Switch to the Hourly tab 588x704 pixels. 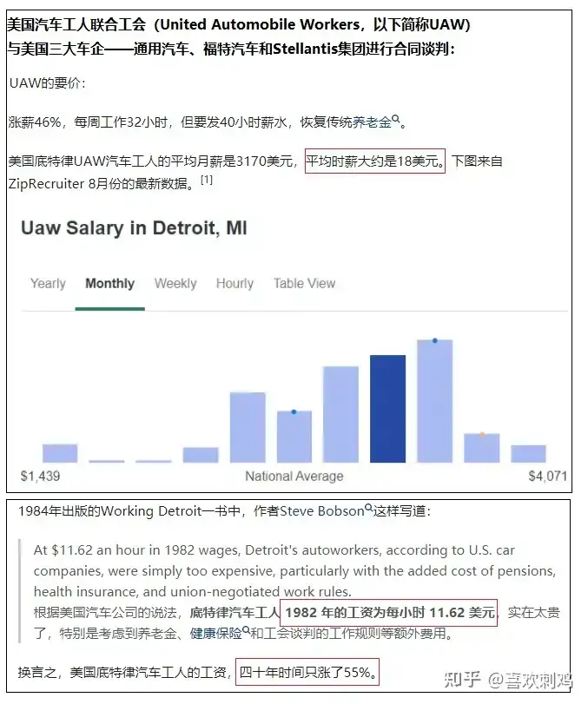[x=235, y=283]
